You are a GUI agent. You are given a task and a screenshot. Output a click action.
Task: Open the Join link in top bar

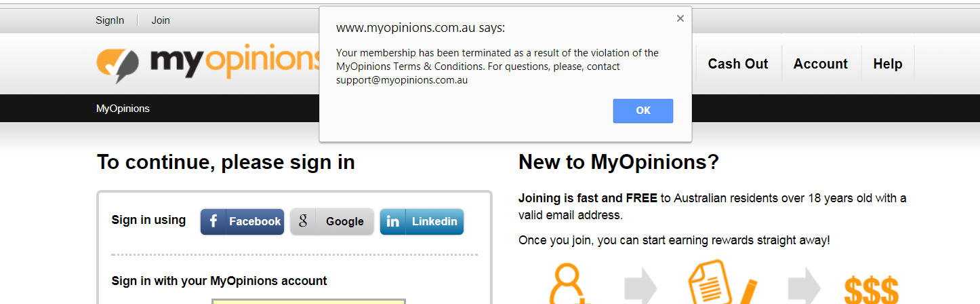161,20
